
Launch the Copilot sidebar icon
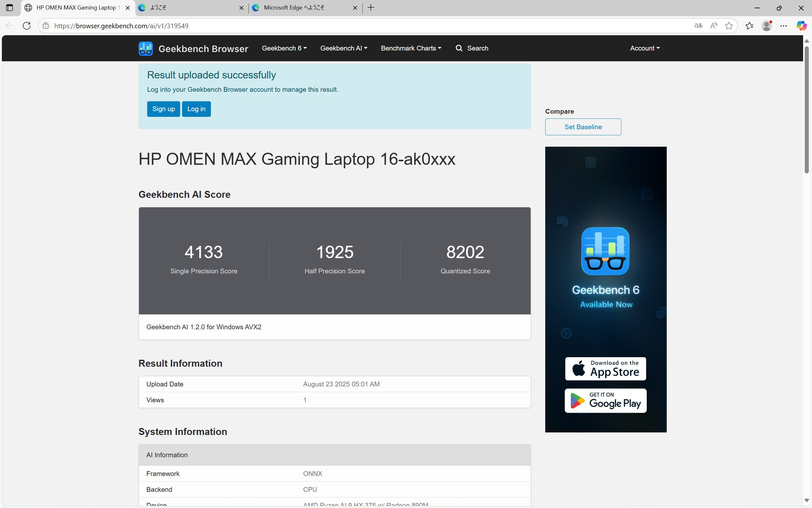(x=802, y=25)
